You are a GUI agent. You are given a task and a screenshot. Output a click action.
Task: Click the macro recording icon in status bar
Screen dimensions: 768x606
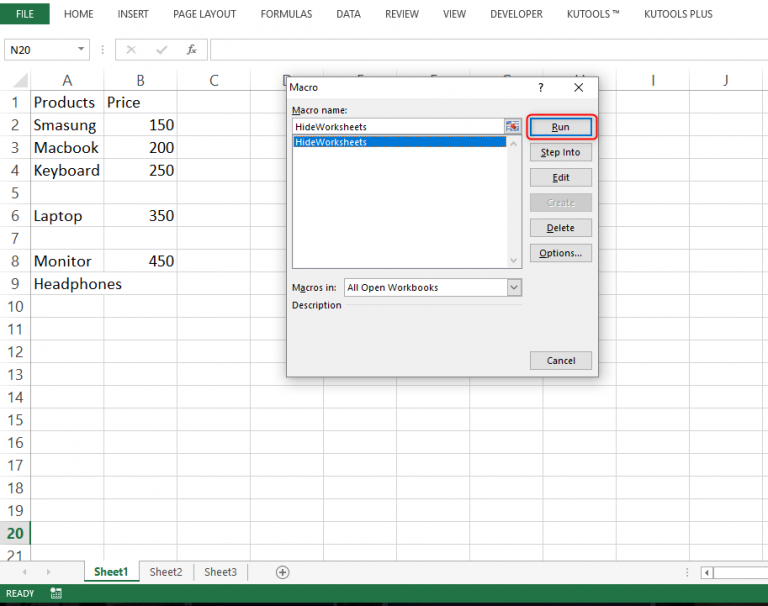[x=56, y=594]
